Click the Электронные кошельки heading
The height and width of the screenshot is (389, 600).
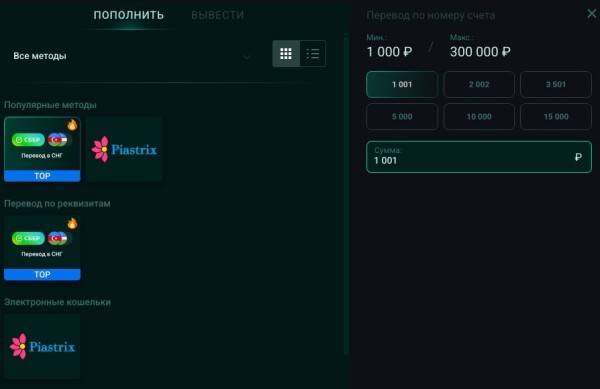pos(57,302)
